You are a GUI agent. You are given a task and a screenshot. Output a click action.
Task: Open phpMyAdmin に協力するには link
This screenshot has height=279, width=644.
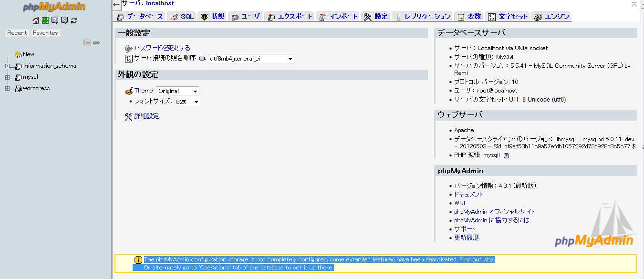click(492, 220)
